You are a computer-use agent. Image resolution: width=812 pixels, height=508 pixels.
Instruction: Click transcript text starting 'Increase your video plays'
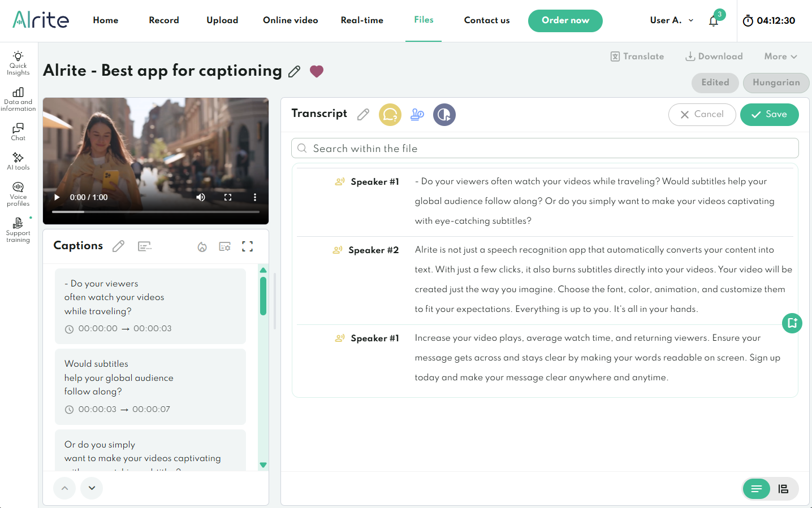598,358
